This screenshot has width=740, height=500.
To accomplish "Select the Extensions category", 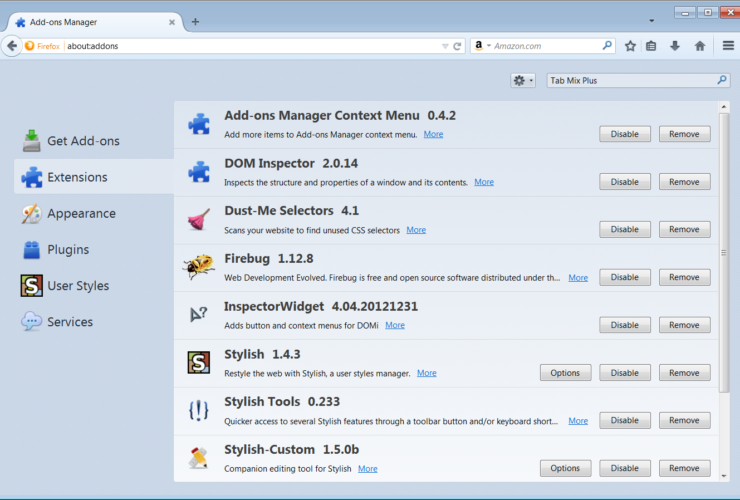I will (94, 177).
